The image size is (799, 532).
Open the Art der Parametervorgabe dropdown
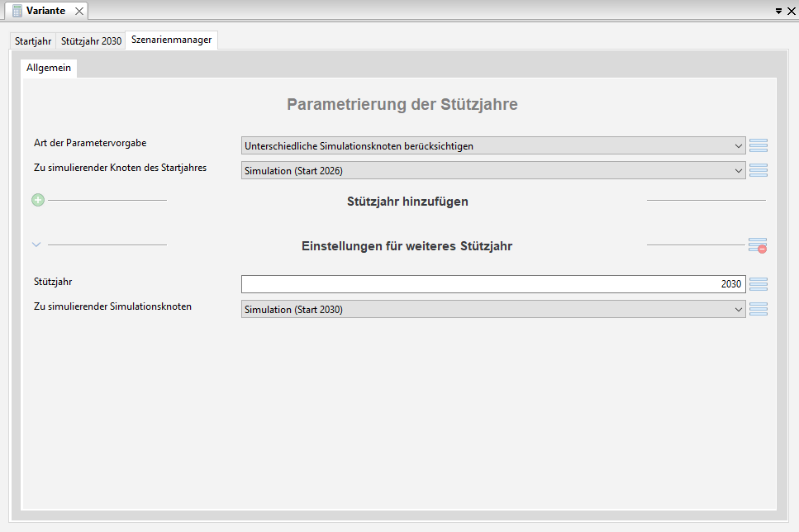pos(493,145)
